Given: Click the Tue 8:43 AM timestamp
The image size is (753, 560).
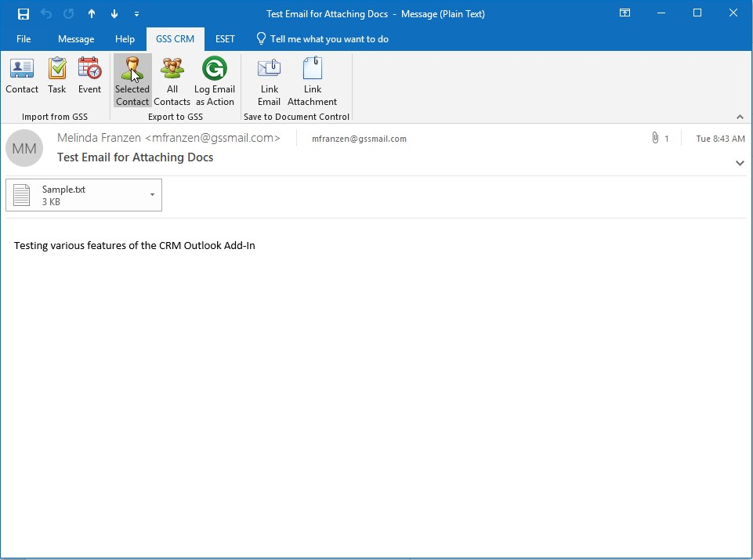Looking at the screenshot, I should 720,139.
